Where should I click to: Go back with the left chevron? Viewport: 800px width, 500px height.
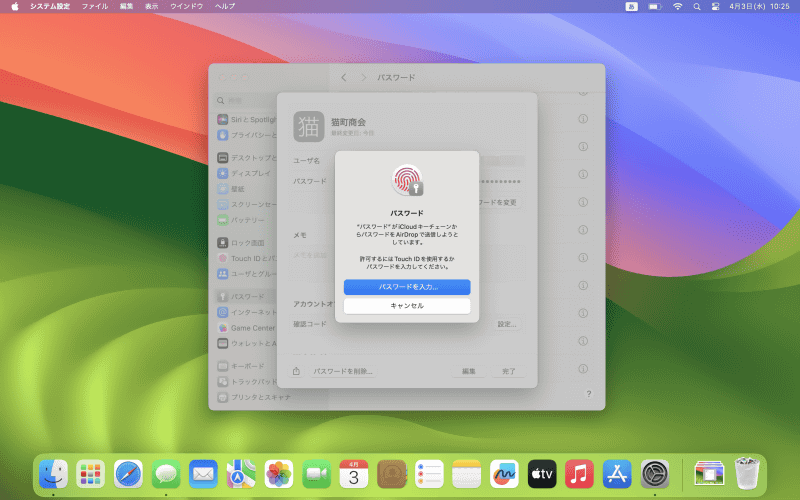(344, 78)
